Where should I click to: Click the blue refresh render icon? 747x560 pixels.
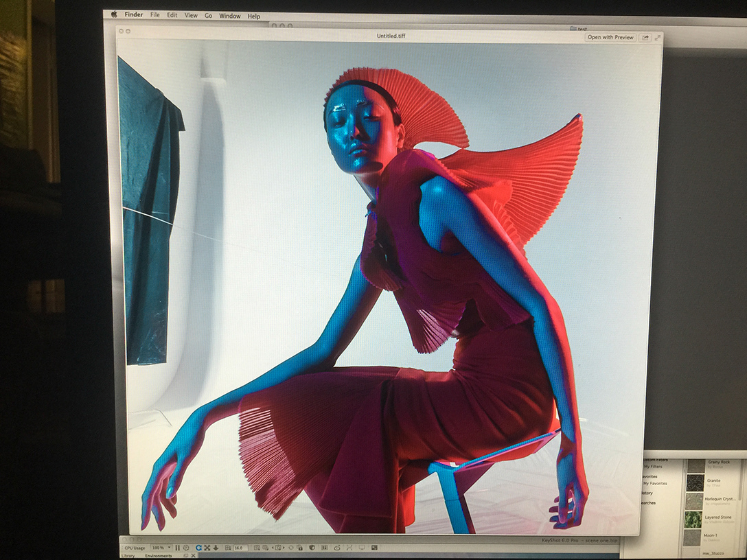(198, 548)
